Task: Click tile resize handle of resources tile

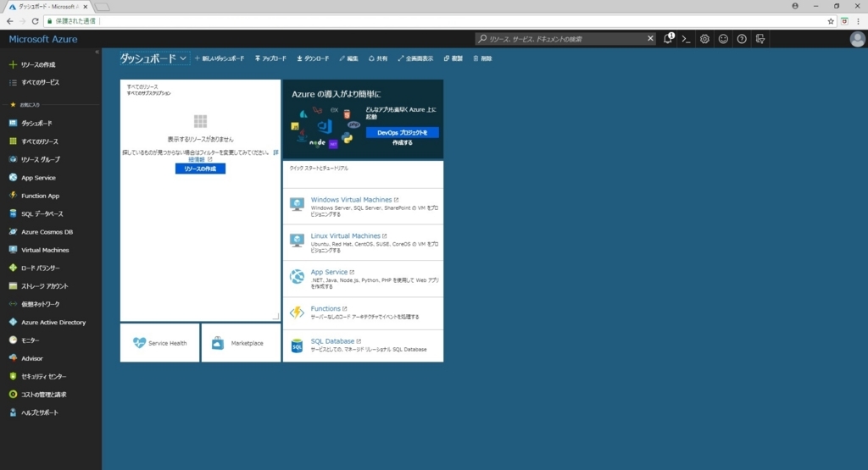Action: point(275,316)
